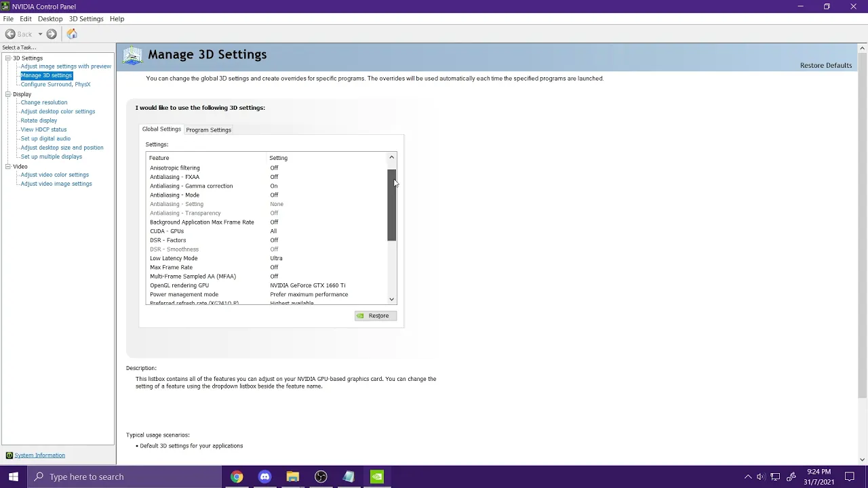This screenshot has height=488, width=868.
Task: Click the Restore button
Action: (x=375, y=316)
